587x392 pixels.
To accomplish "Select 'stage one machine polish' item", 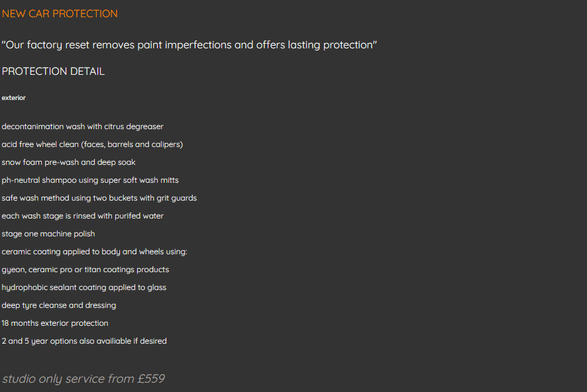I will pyautogui.click(x=48, y=234).
